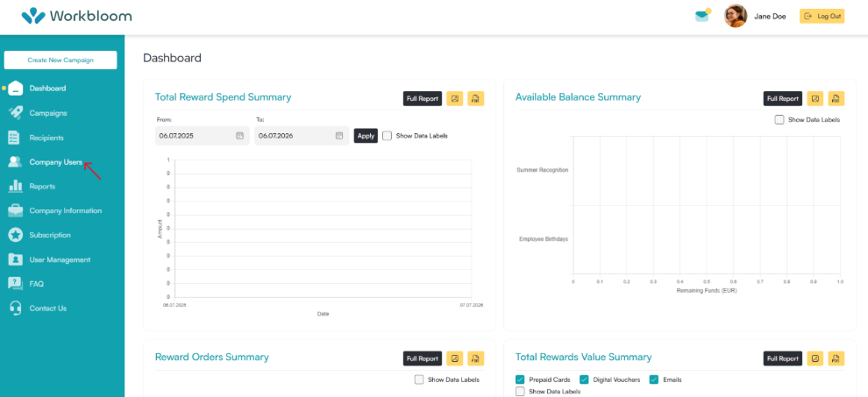This screenshot has height=397, width=868.
Task: Open Campaigns in the sidebar
Action: [x=48, y=113]
